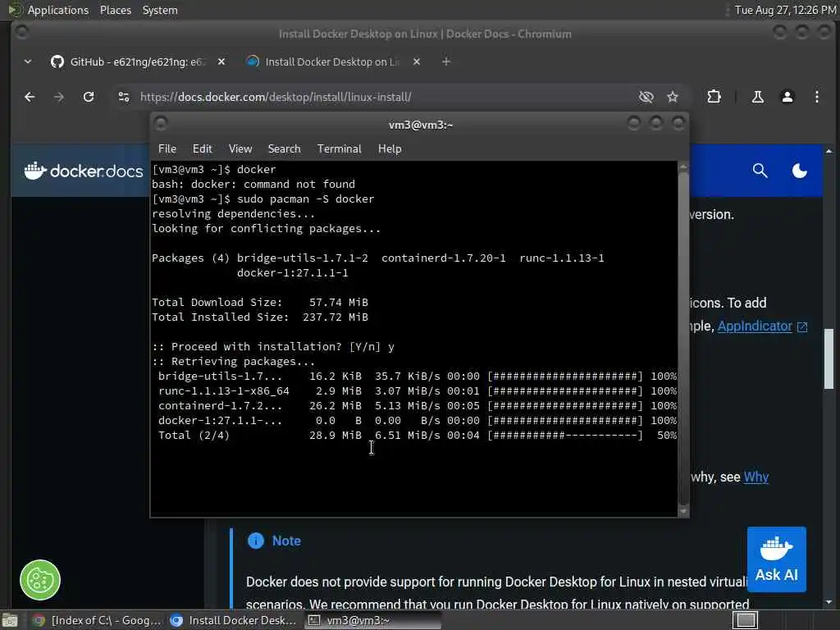
Task: Open the terminal Help menu
Action: click(x=390, y=149)
